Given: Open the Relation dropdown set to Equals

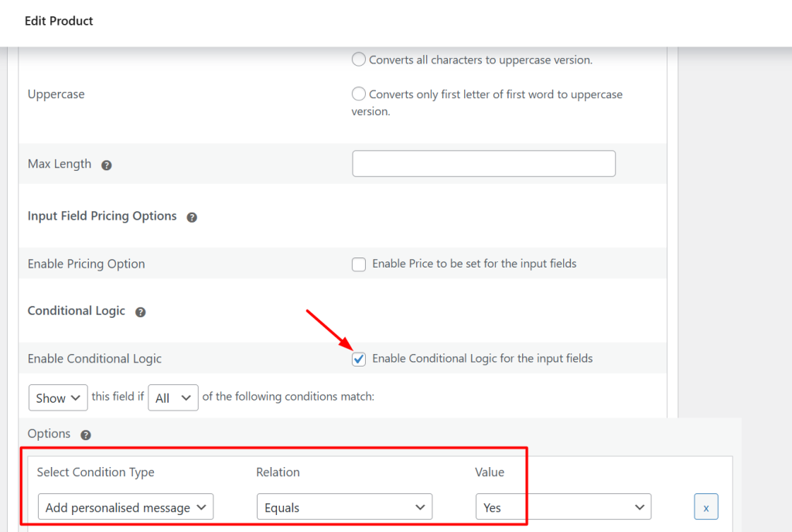Looking at the screenshot, I should [x=344, y=508].
